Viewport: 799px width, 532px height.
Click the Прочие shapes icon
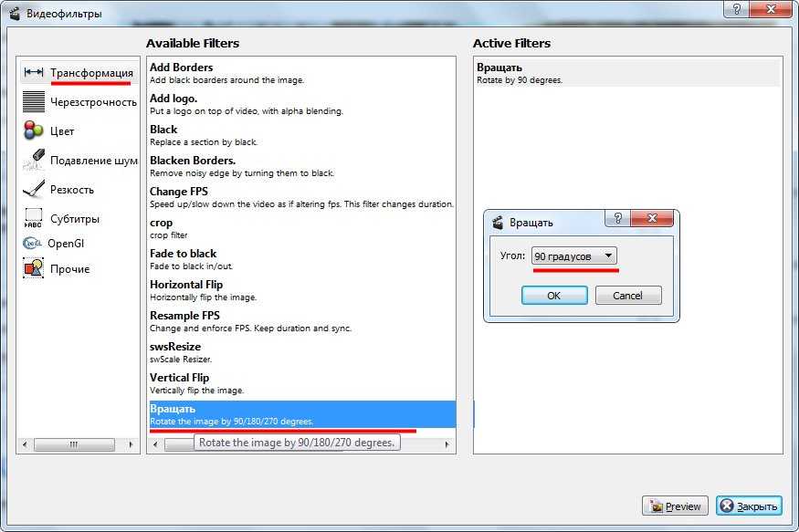coord(34,268)
